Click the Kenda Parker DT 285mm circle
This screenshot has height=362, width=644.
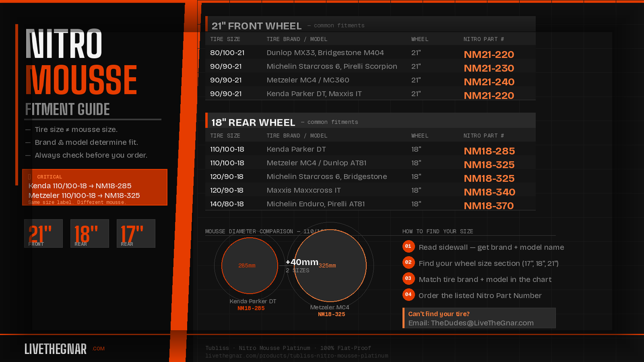(250, 266)
